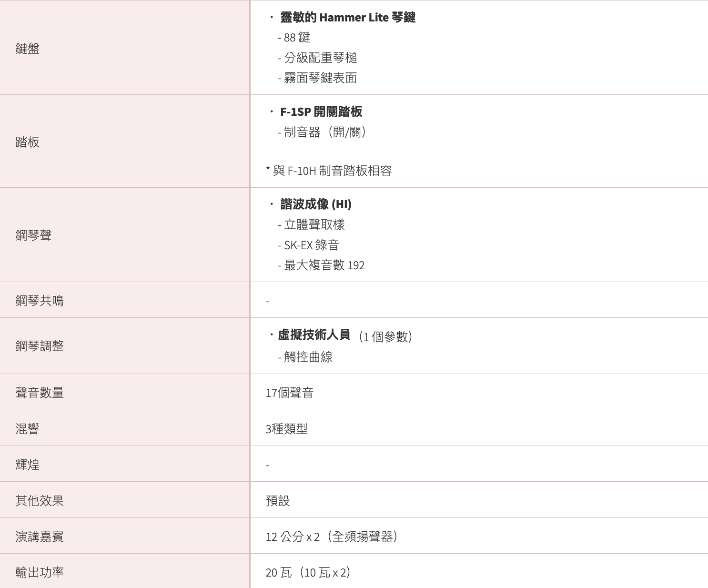The height and width of the screenshot is (588, 708).
Task: Select the 虛擬技術人員 heading
Action: click(314, 335)
